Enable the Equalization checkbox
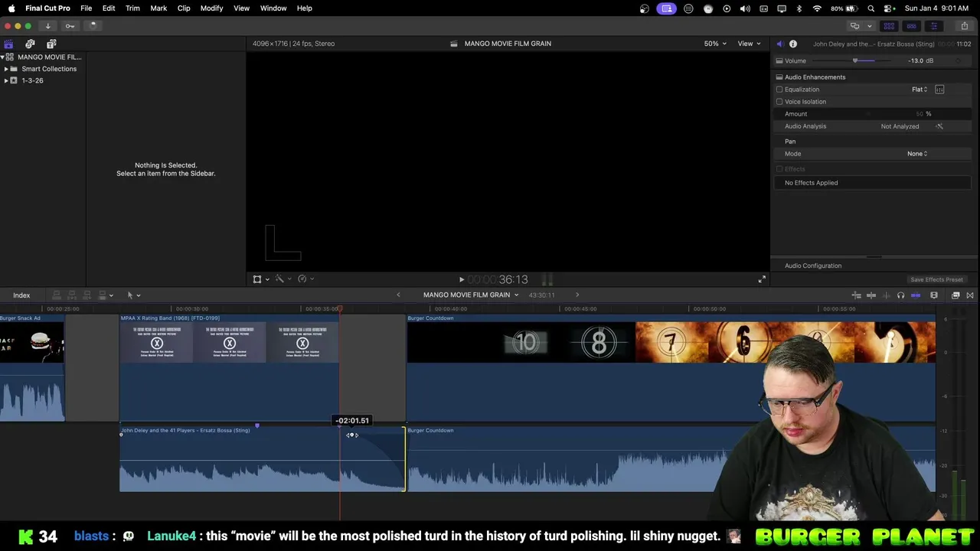 [779, 90]
